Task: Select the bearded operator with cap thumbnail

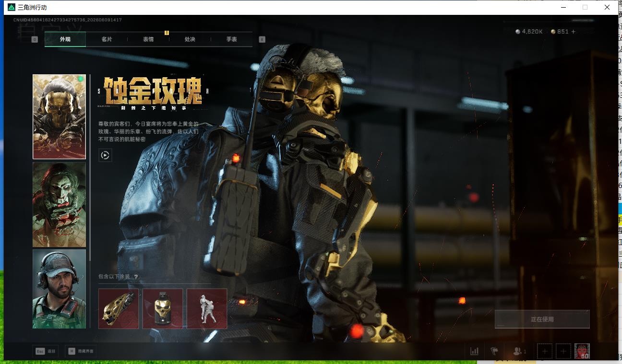Action: pyautogui.click(x=59, y=289)
